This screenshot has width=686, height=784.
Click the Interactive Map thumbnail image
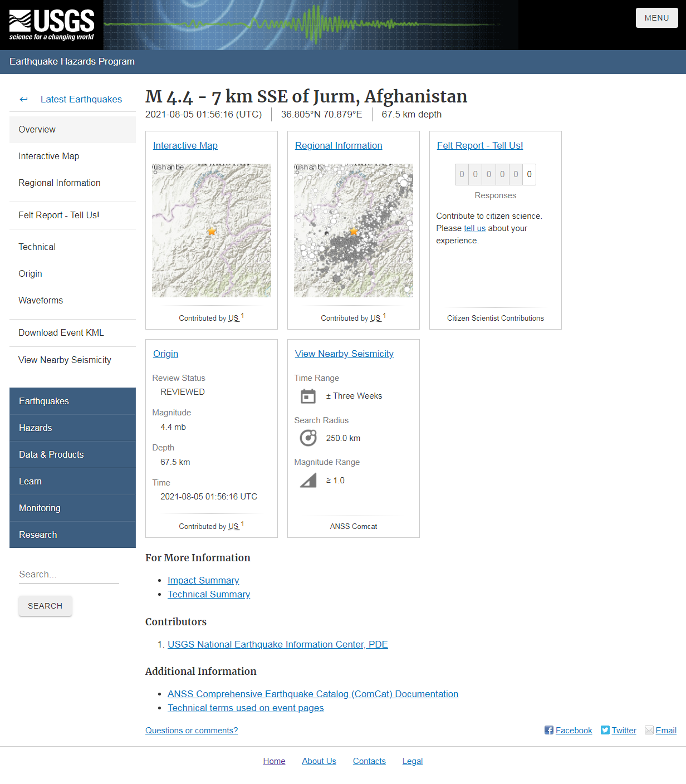coord(212,231)
